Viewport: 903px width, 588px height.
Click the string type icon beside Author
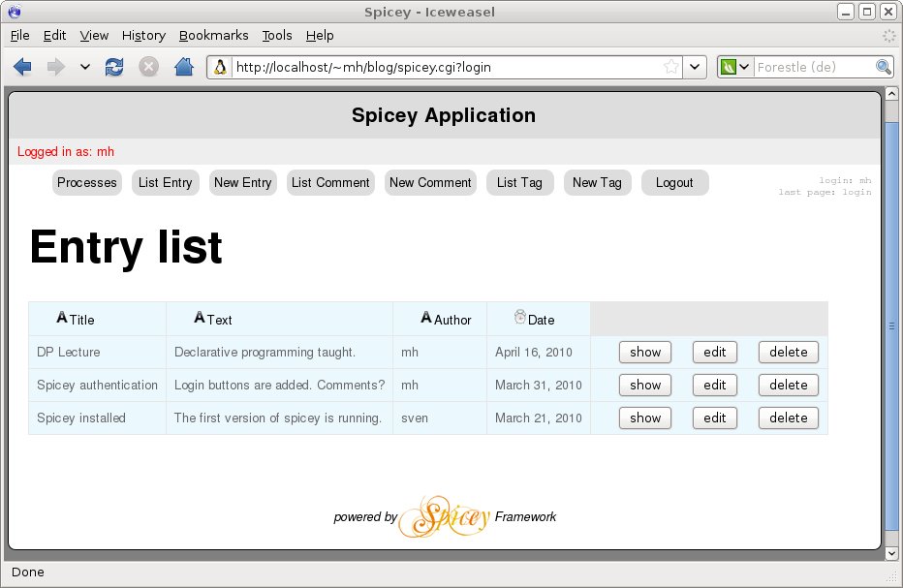point(426,317)
